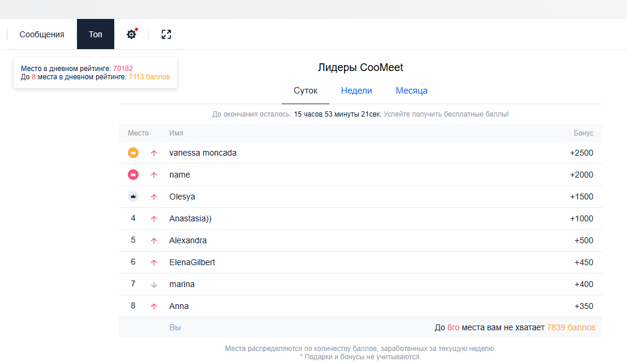627x364 pixels.
Task: Switch to the Суток leaderboard tab
Action: [x=306, y=91]
